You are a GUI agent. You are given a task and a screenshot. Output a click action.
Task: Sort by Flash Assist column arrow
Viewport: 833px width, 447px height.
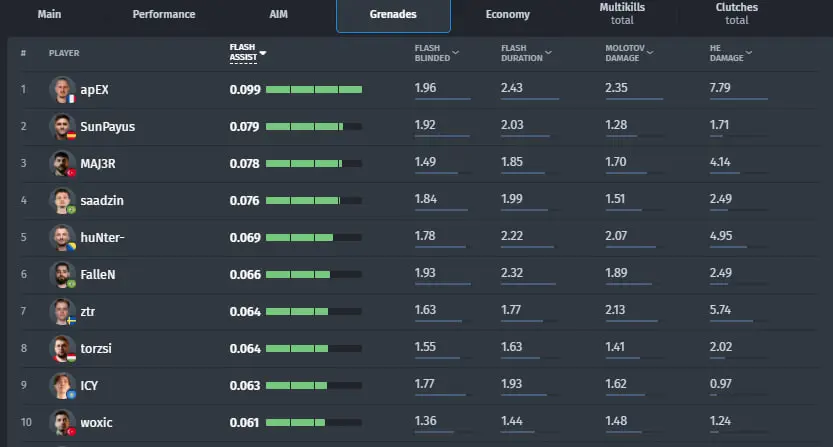coord(263,53)
